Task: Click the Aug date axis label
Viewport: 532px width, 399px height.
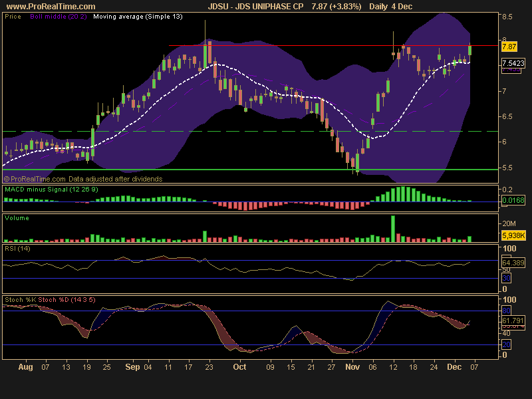Action: point(25,367)
